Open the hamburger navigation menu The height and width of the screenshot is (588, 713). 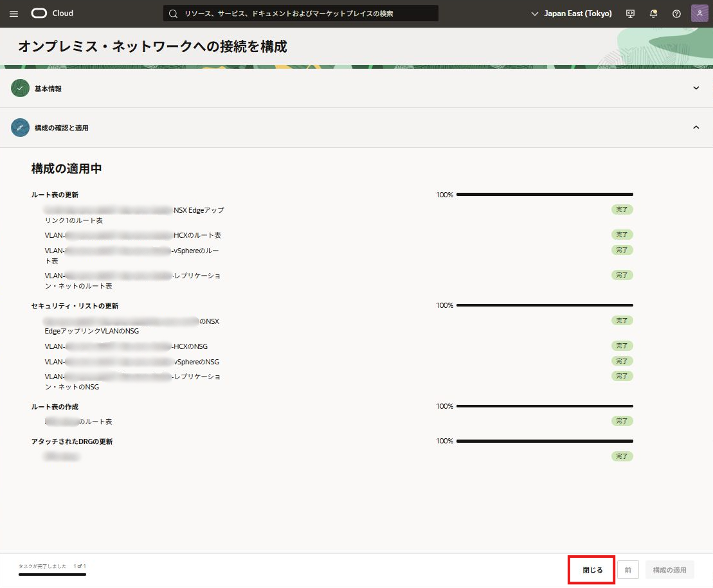pyautogui.click(x=14, y=13)
